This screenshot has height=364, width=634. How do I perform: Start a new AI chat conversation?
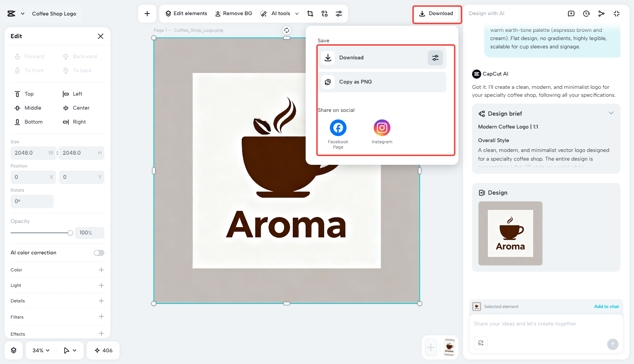[571, 13]
